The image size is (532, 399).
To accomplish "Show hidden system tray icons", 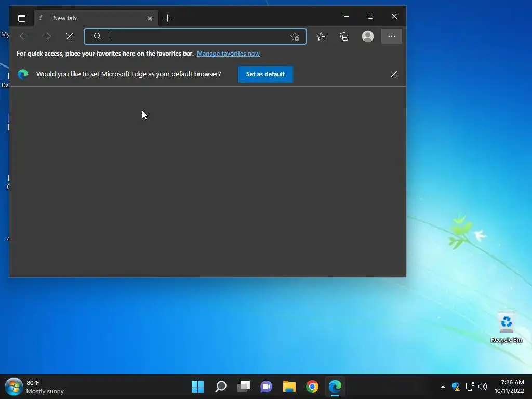I will point(443,387).
